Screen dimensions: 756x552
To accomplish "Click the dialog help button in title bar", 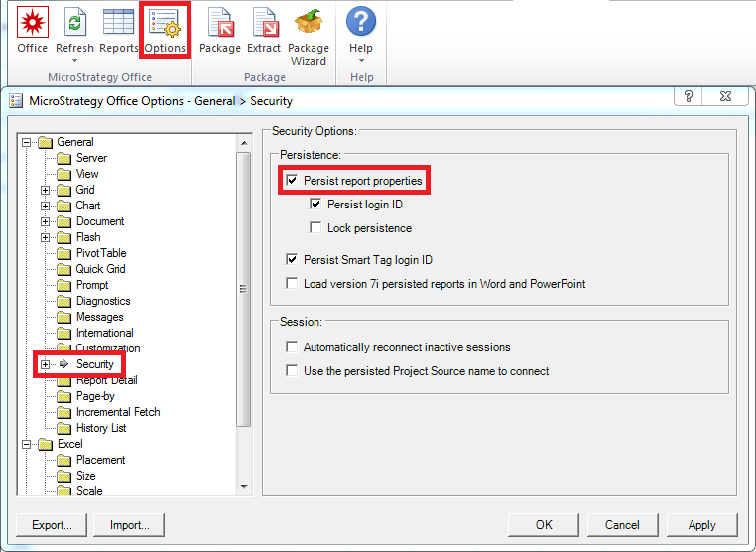I will click(x=688, y=96).
